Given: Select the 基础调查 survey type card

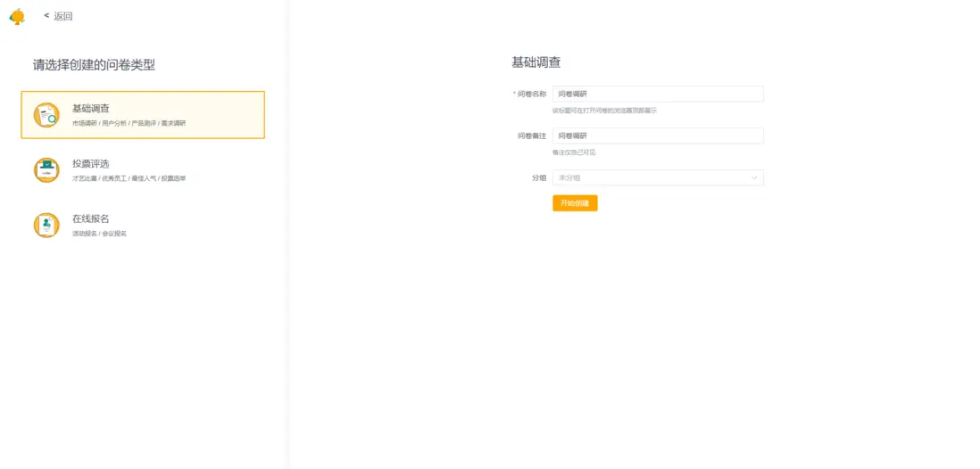Looking at the screenshot, I should click(143, 115).
